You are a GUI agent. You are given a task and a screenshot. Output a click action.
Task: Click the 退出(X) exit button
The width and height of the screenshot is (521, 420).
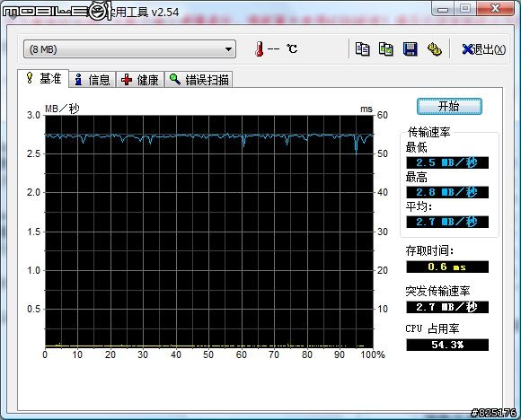(484, 49)
